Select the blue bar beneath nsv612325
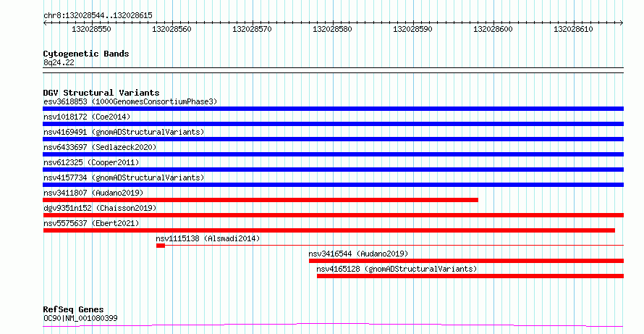This screenshot has width=644, height=334. [x=333, y=170]
